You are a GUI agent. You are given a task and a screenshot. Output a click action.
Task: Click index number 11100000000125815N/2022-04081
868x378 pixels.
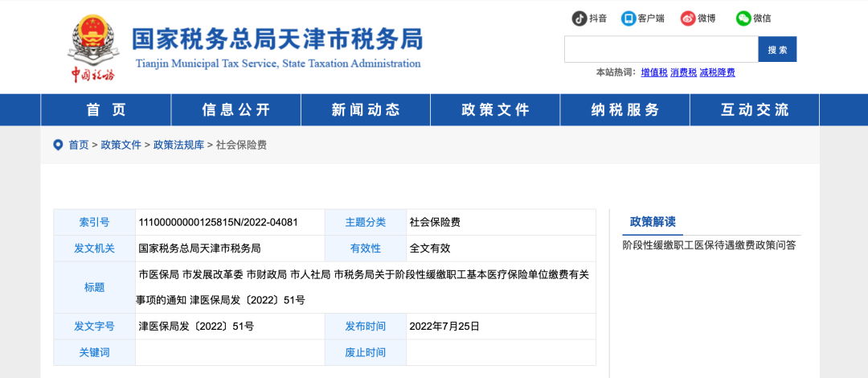[x=218, y=222]
